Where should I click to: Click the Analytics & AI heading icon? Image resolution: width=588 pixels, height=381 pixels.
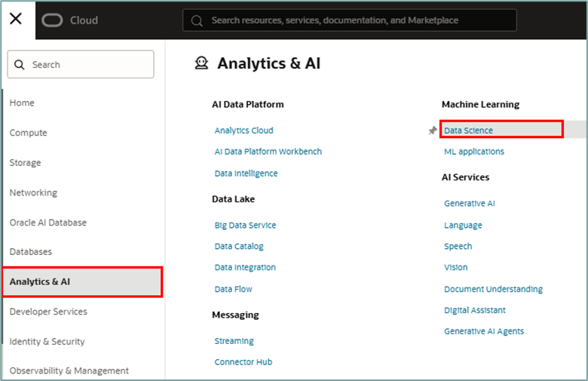tap(201, 63)
